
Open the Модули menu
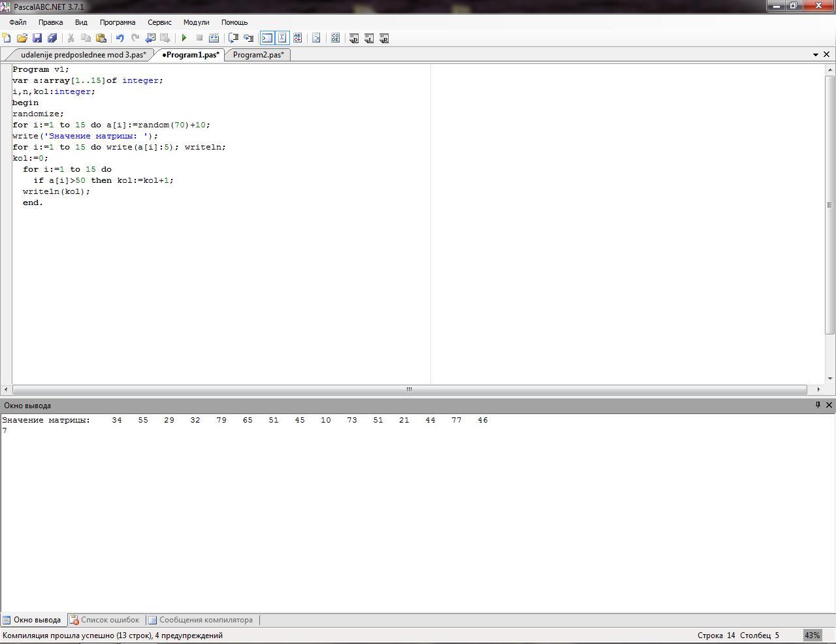196,22
